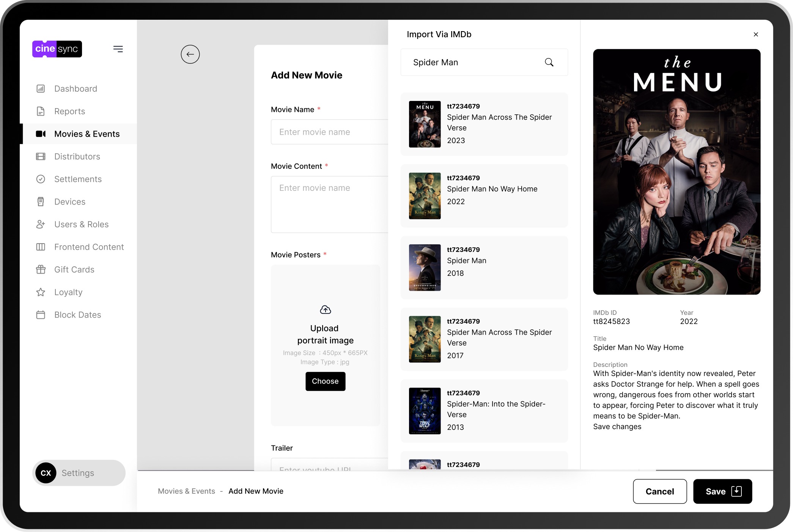Click the hamburger menu icon beside logo
The image size is (793, 532).
point(118,49)
